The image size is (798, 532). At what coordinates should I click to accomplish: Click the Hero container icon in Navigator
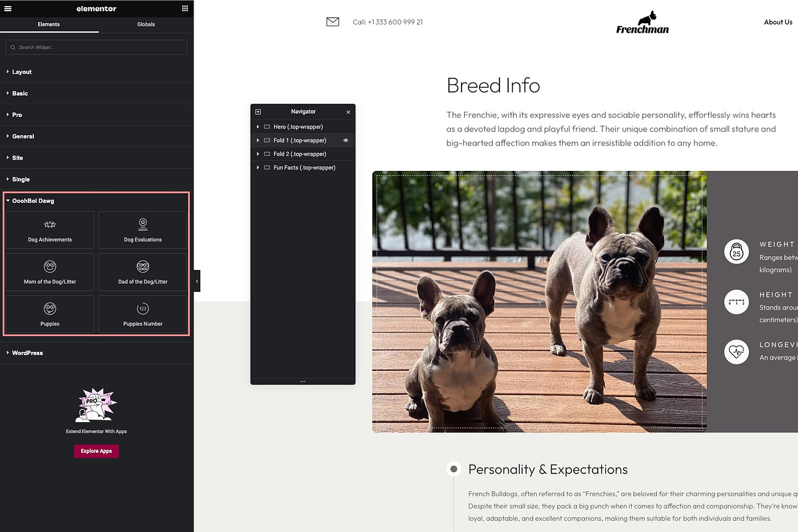(x=267, y=126)
